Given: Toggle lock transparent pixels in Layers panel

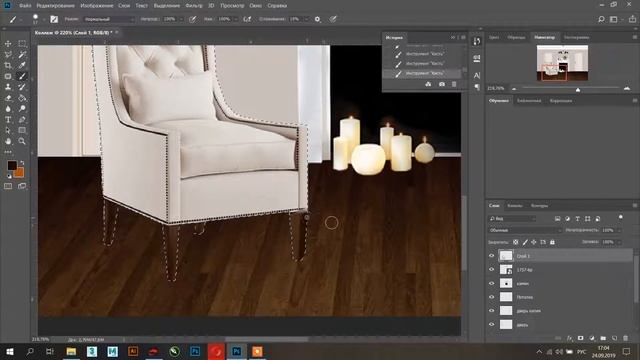Looking at the screenshot, I should (x=516, y=242).
